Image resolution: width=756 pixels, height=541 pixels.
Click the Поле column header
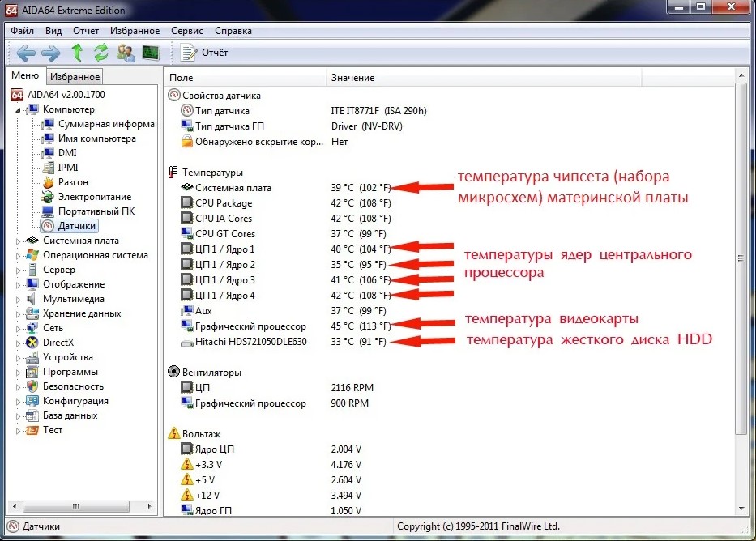(x=245, y=78)
